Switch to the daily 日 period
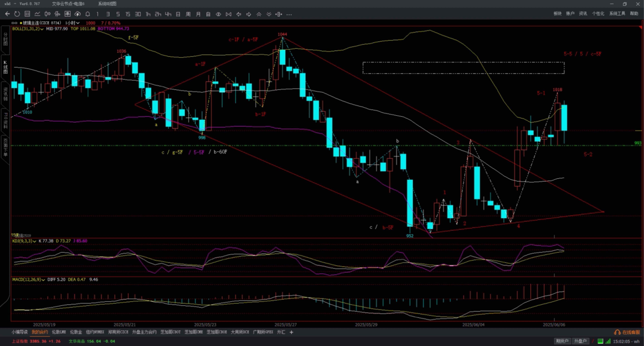Image resolution: width=644 pixels, height=346 pixels. coord(178,14)
